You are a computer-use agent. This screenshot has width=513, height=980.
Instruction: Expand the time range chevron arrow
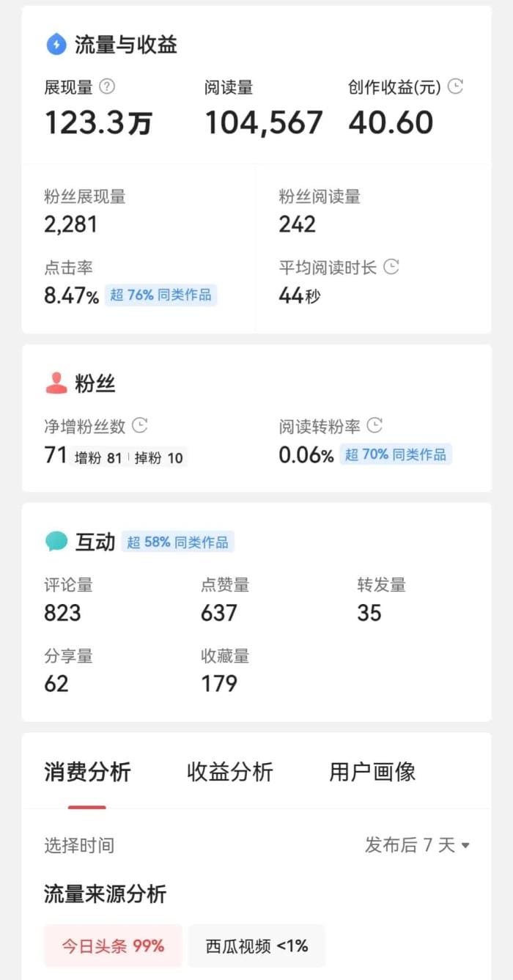point(467,845)
